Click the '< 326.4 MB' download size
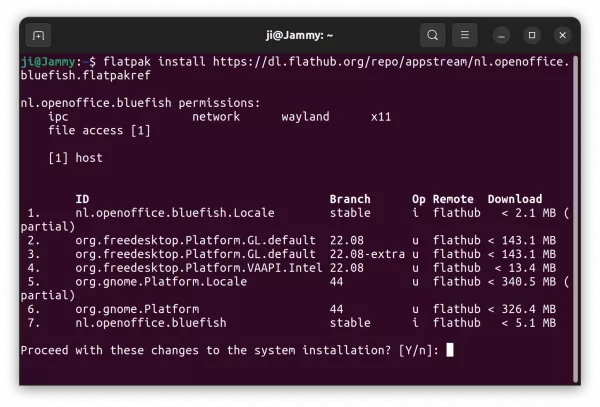Image resolution: width=600 pixels, height=407 pixels. (522, 309)
